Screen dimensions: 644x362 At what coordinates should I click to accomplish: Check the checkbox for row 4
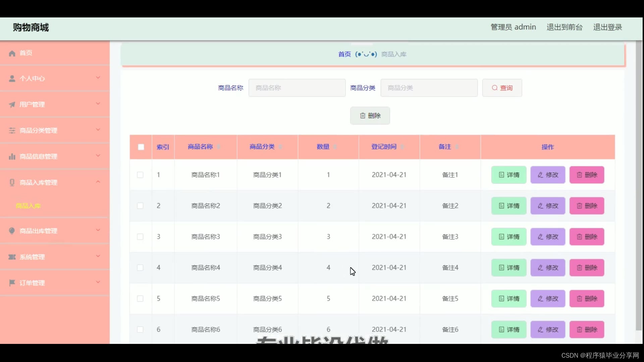tap(140, 268)
